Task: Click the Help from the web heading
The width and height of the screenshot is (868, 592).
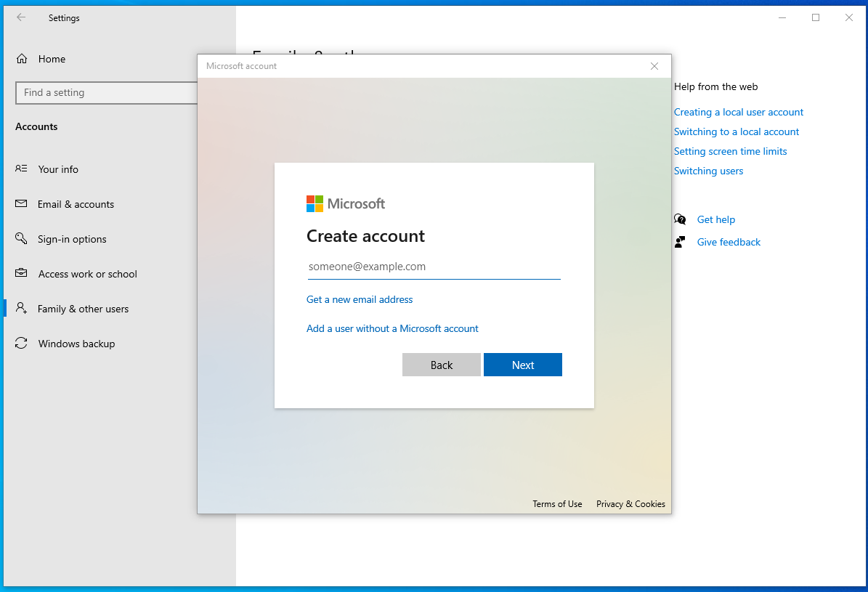Action: (x=715, y=86)
